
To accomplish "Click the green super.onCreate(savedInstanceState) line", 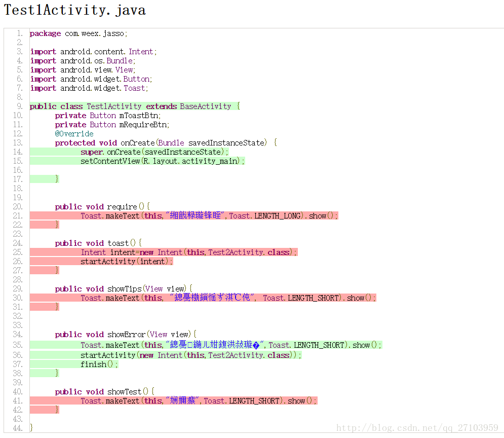I will [154, 152].
